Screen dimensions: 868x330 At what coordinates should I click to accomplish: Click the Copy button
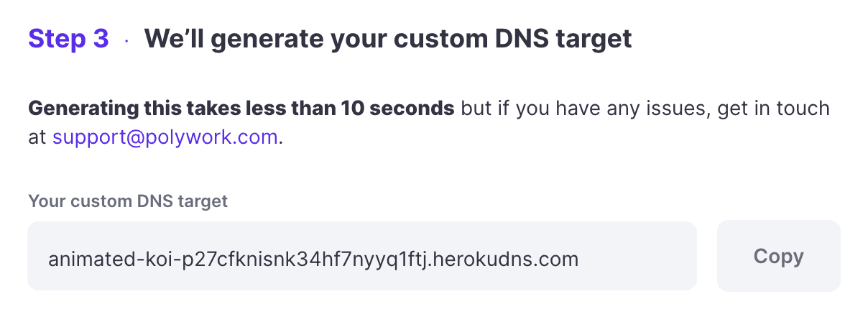[778, 257]
